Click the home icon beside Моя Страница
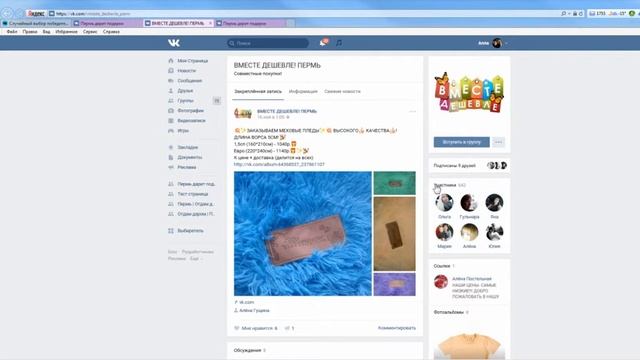This screenshot has width=640, height=360. 171,61
